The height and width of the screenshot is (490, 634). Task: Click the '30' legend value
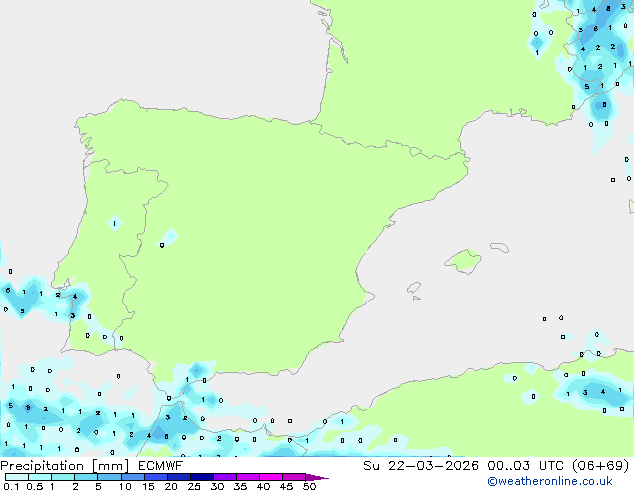[217, 486]
